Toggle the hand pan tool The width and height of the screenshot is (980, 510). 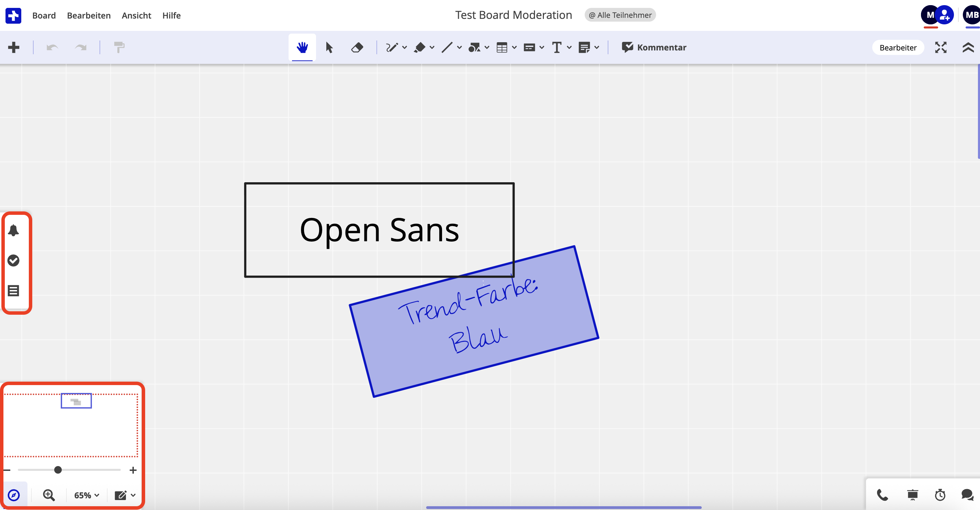click(302, 48)
